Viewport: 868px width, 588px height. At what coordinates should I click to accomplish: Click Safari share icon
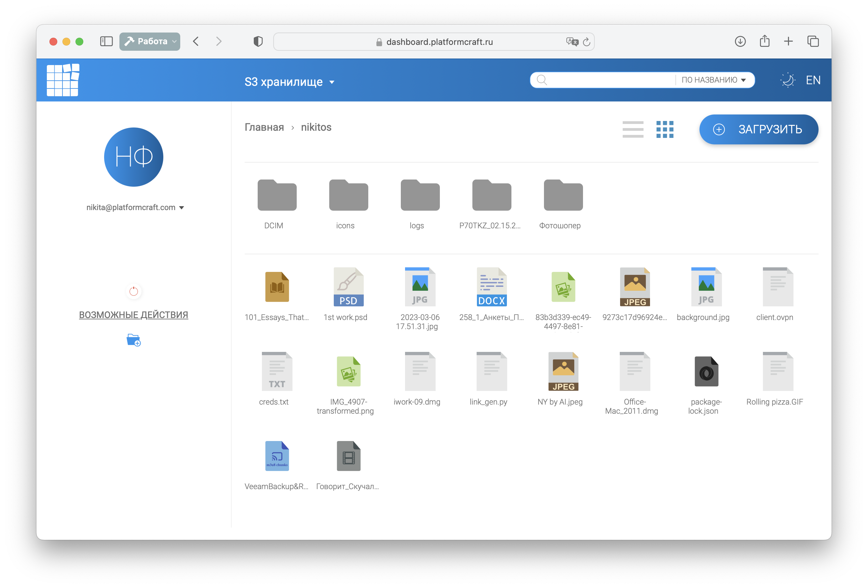(x=764, y=41)
